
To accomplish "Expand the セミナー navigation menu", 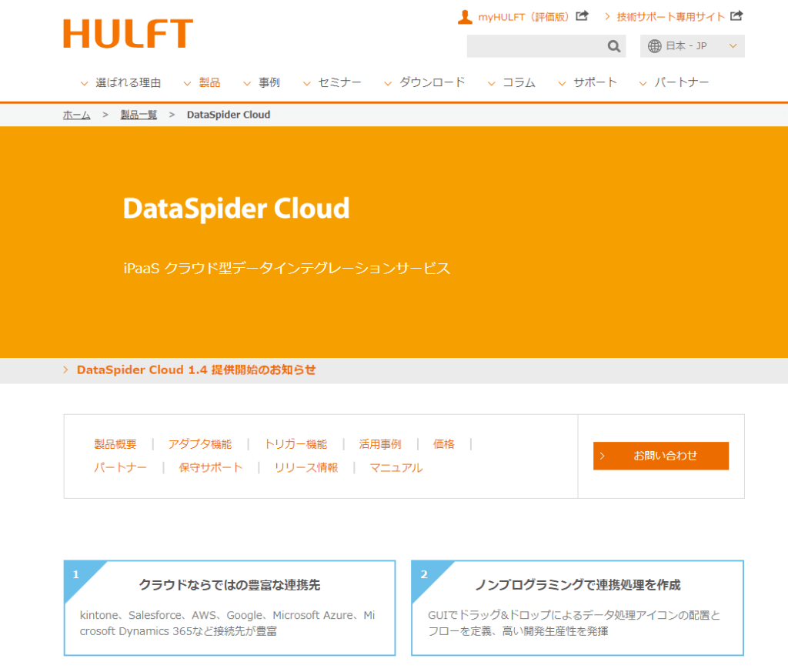I will pos(332,82).
